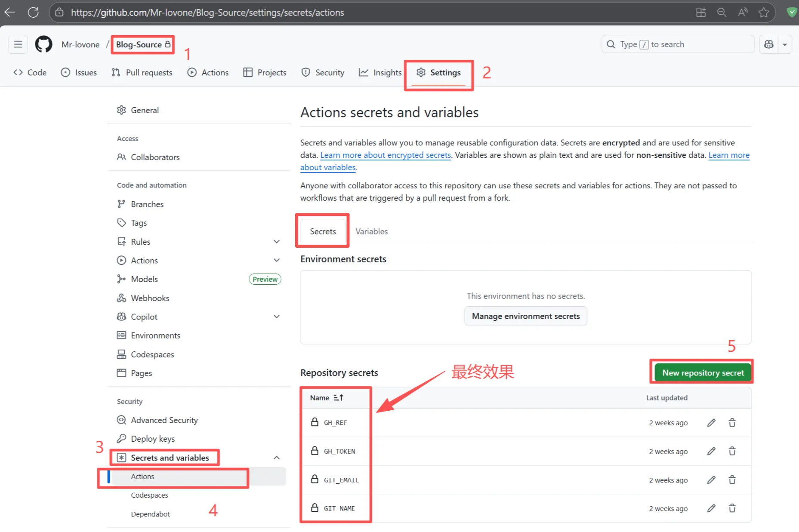
Task: Click the edit pencil for GH_REF secret
Action: pyautogui.click(x=711, y=423)
